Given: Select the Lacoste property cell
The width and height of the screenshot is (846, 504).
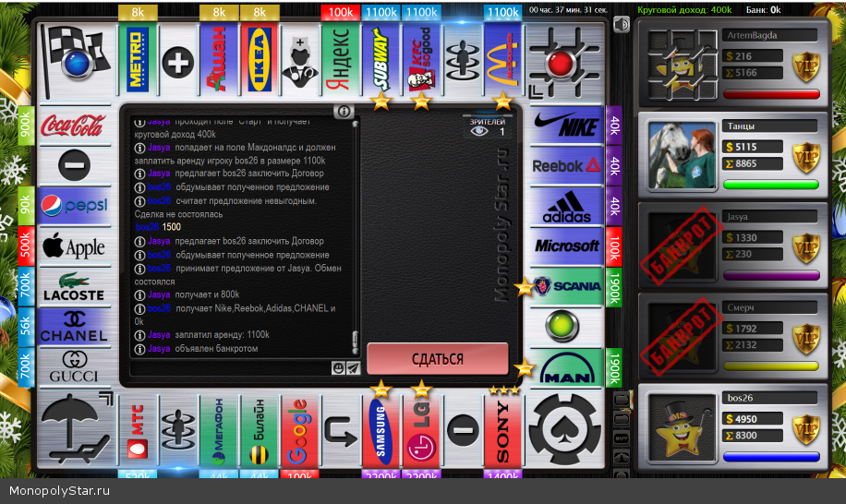Looking at the screenshot, I should tap(75, 287).
